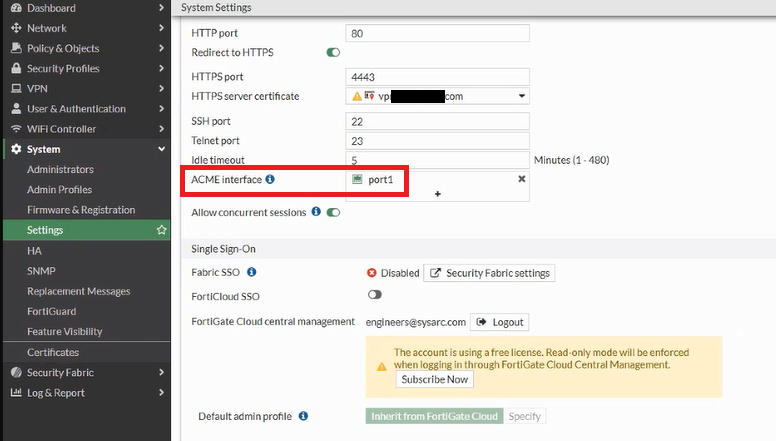Click the port1 interface icon
The image size is (776, 441).
[x=357, y=179]
